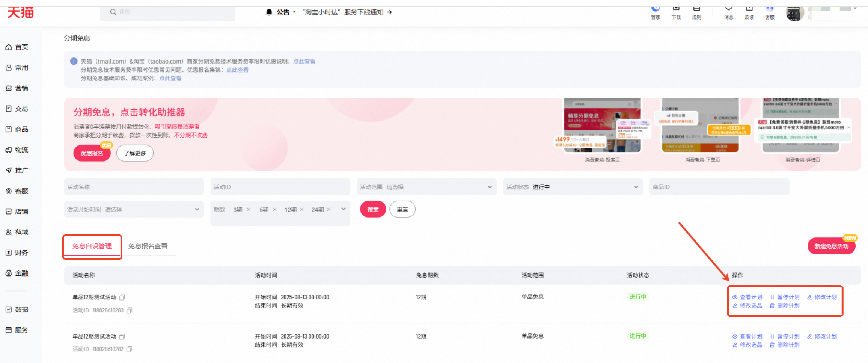Click 暂停计划 for activity 118028610283
Screen dimensions: 868x363
point(785,297)
